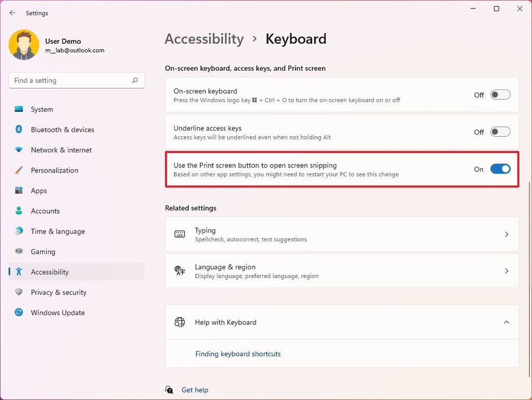The height and width of the screenshot is (400, 532).
Task: Enable the On-screen keyboard toggle
Action: pyautogui.click(x=500, y=94)
